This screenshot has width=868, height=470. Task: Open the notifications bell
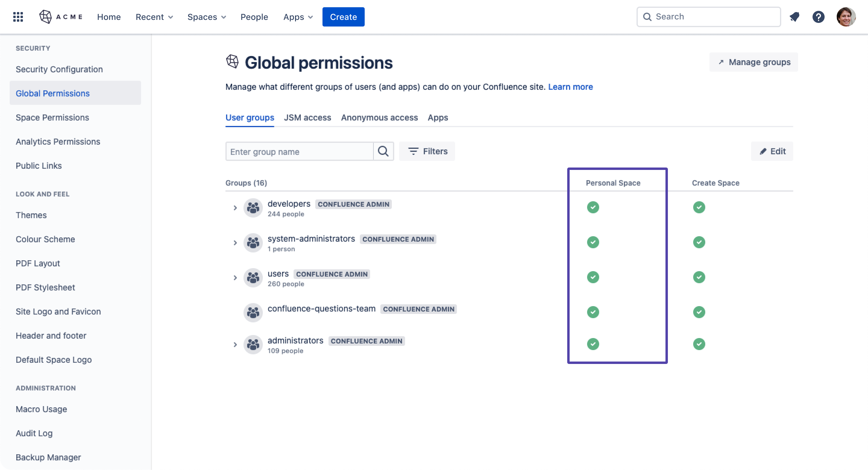click(794, 17)
